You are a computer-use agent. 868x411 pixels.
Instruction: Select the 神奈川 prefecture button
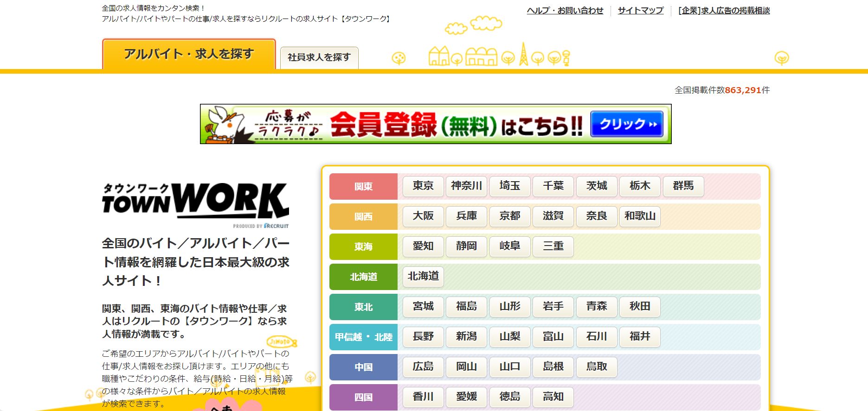[466, 186]
